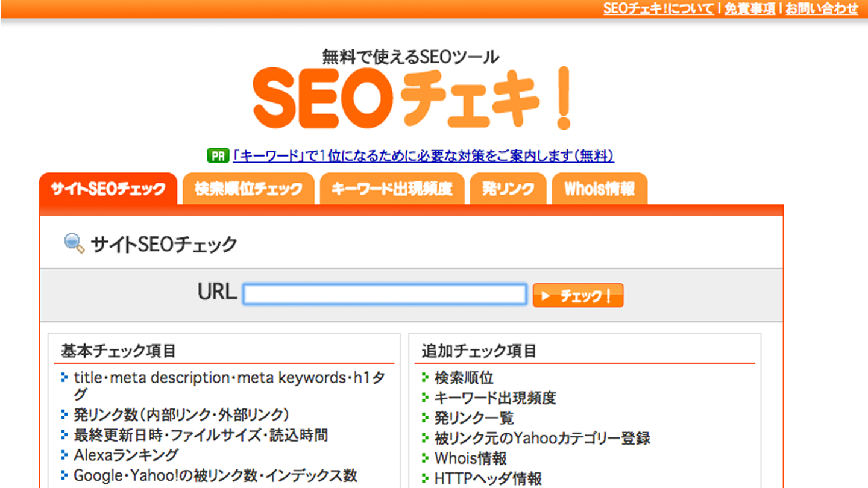The image size is (868, 488).
Task: Focus the URL input field
Action: click(x=385, y=295)
